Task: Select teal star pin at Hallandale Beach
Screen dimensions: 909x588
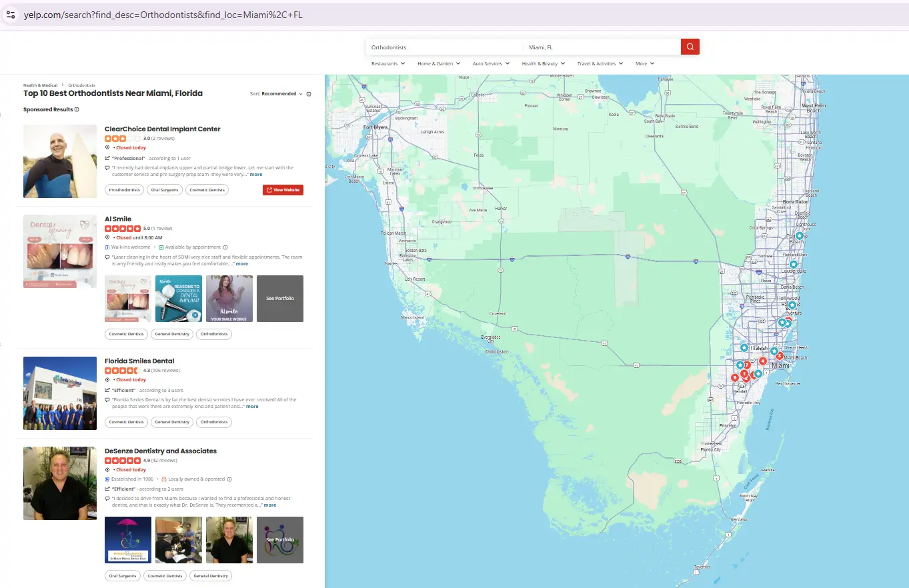Action: [x=792, y=305]
